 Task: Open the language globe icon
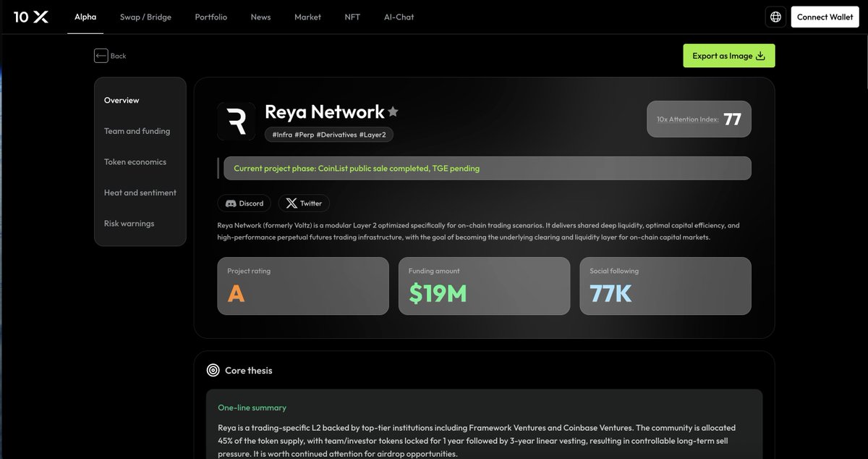[x=775, y=17]
